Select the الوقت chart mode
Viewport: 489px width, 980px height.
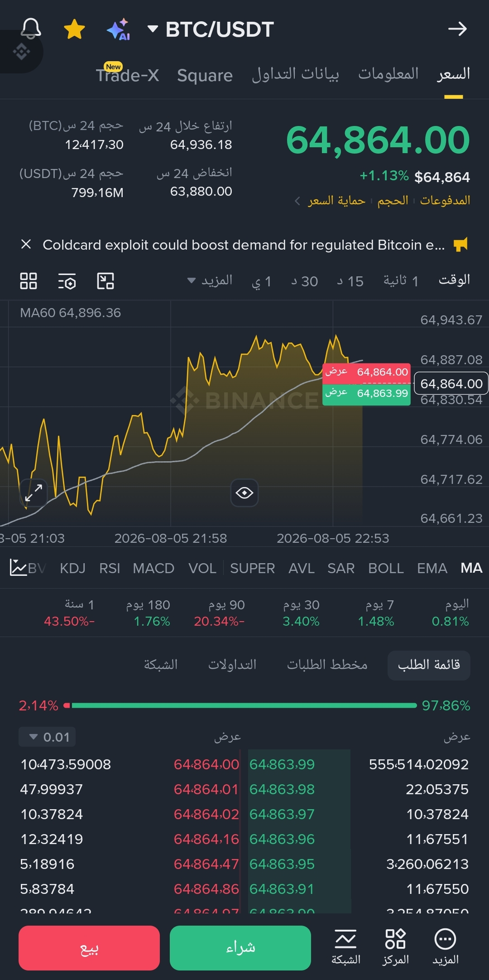point(454,280)
